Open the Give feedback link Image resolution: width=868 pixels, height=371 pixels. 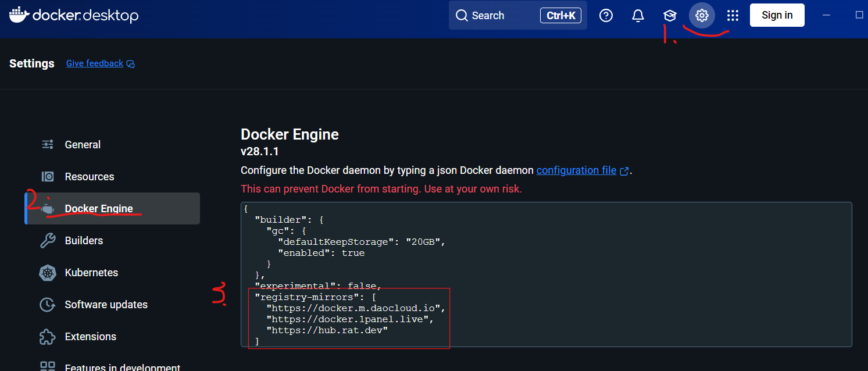[95, 63]
